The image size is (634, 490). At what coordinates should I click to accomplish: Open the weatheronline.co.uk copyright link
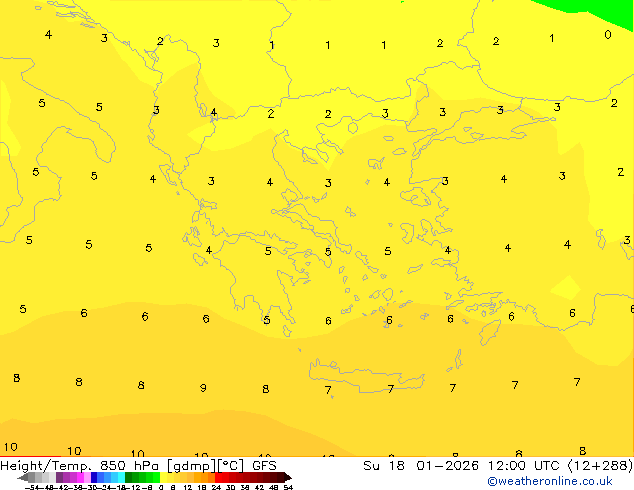[x=550, y=481]
